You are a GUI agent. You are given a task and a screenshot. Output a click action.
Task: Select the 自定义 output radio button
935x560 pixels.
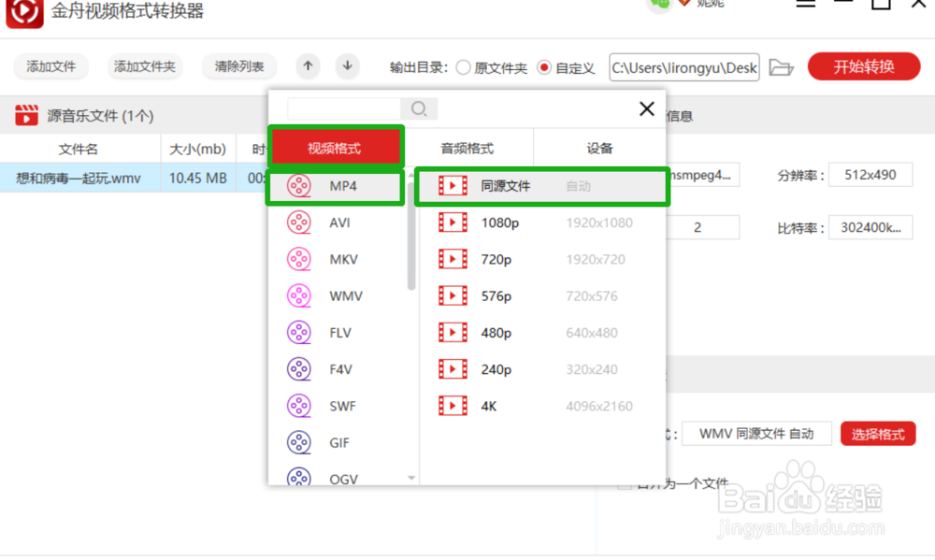point(544,67)
